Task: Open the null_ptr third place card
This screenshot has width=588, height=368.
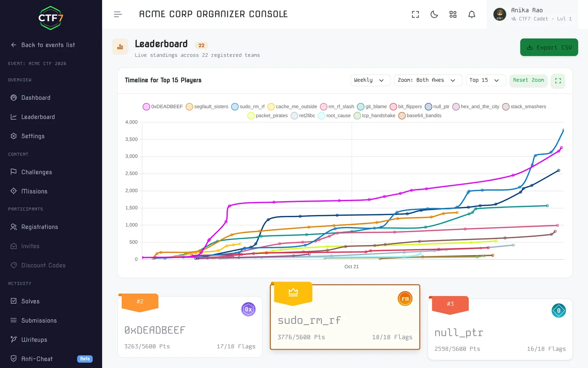Action: tap(500, 330)
